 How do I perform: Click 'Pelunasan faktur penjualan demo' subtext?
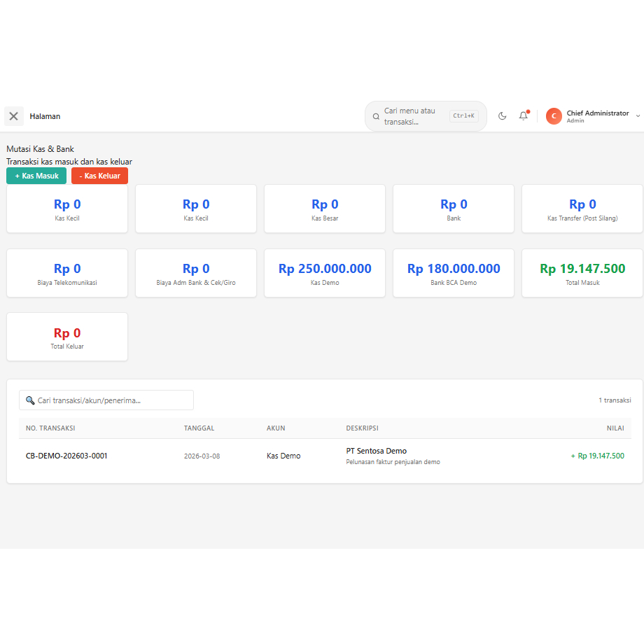(x=393, y=462)
